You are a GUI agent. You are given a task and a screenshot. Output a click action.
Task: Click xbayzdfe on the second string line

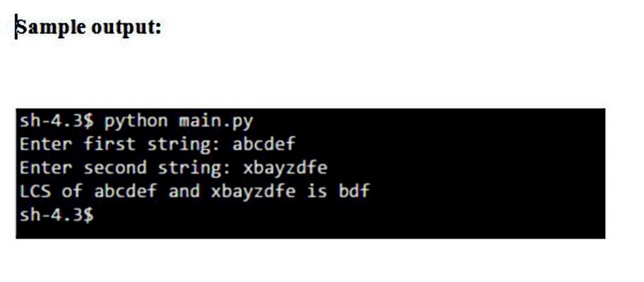(285, 168)
